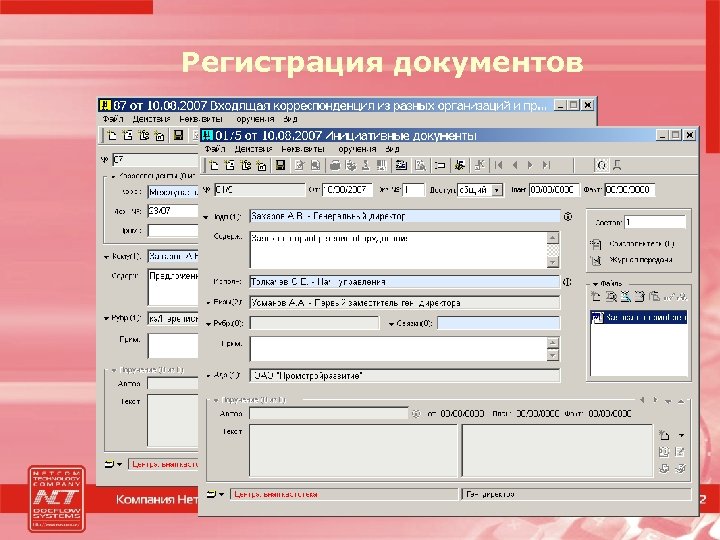
Task: Click Содерж. scrollbar down arrow
Action: 553,262
